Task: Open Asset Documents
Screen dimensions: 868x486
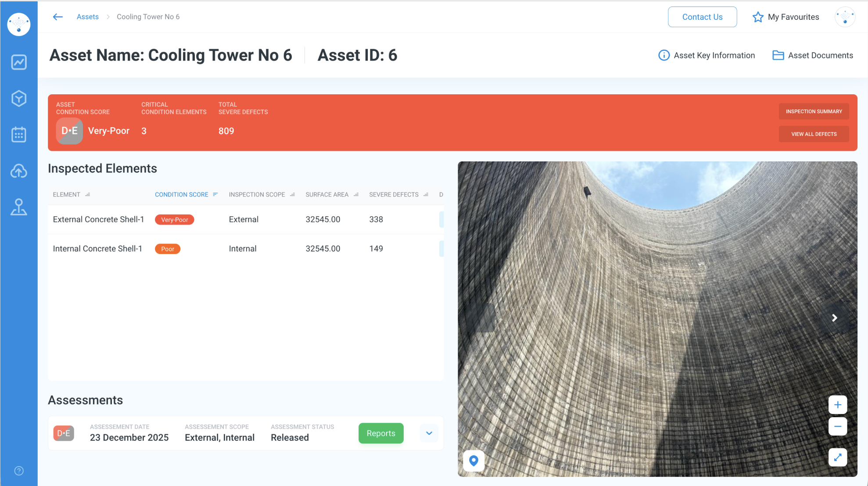Action: click(813, 55)
